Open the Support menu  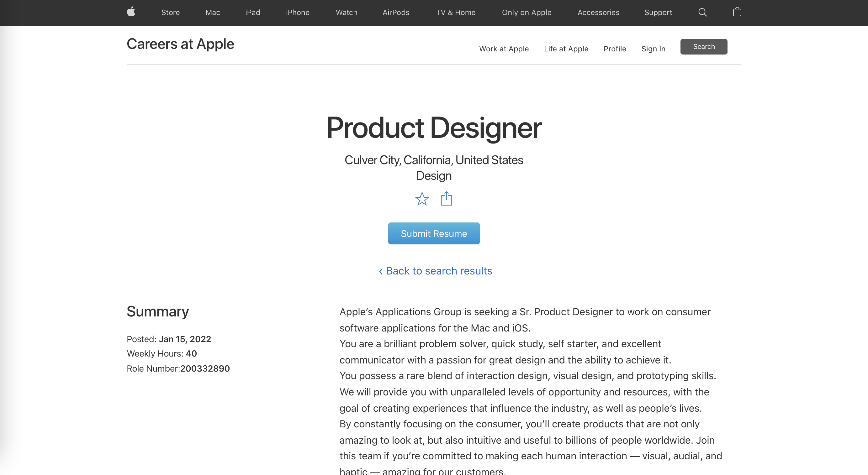[658, 13]
